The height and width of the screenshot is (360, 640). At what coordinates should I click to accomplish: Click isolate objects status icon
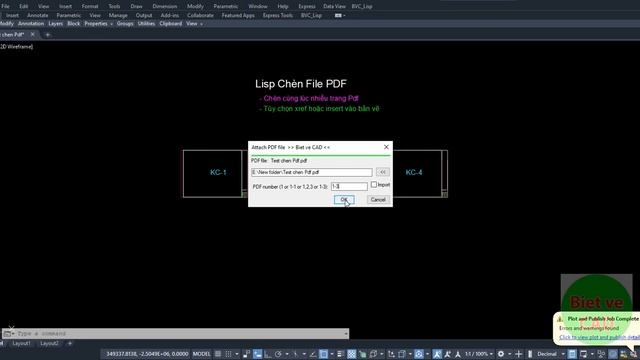coord(601,354)
